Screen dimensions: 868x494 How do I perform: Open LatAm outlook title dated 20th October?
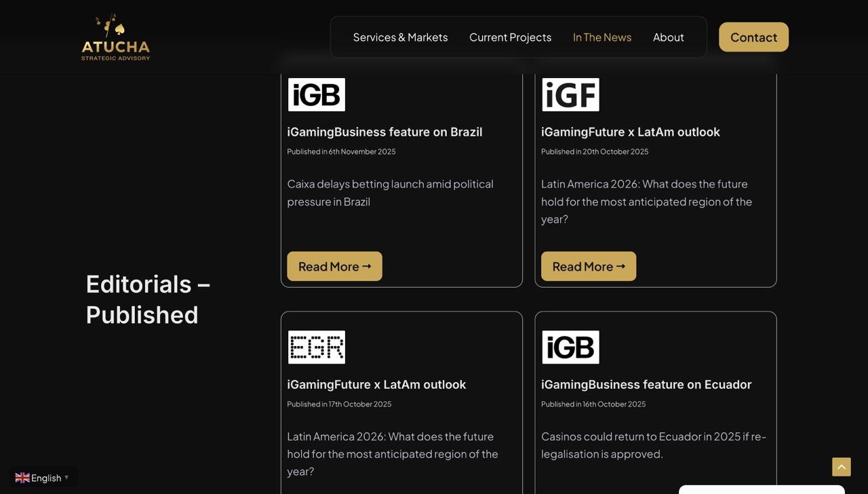click(630, 132)
